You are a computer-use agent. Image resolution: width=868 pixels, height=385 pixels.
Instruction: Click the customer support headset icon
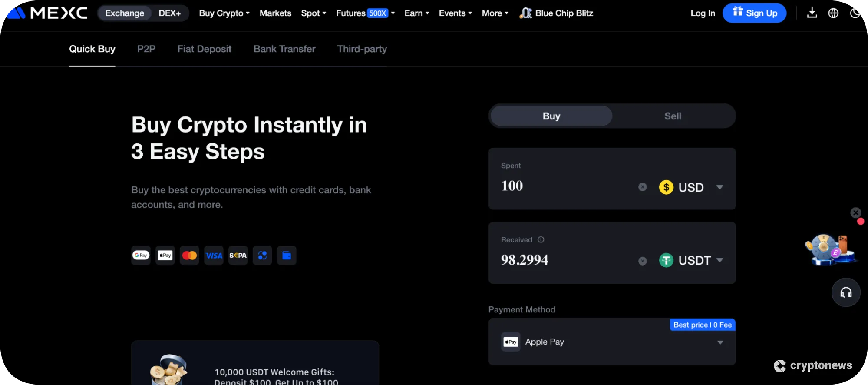pyautogui.click(x=845, y=292)
